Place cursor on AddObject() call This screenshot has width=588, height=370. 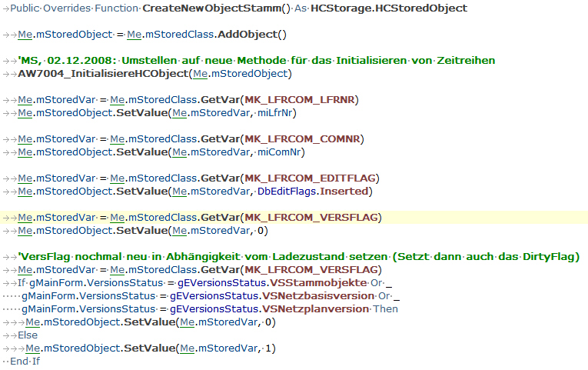click(252, 35)
